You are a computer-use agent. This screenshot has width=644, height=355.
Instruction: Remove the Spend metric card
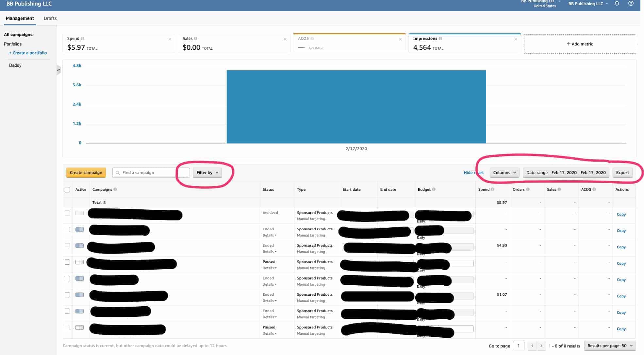point(170,39)
